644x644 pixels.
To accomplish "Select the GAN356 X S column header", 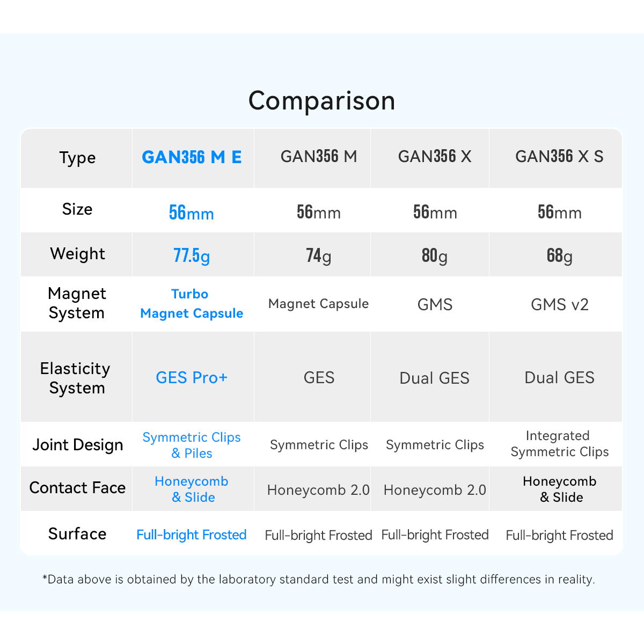I will (559, 157).
